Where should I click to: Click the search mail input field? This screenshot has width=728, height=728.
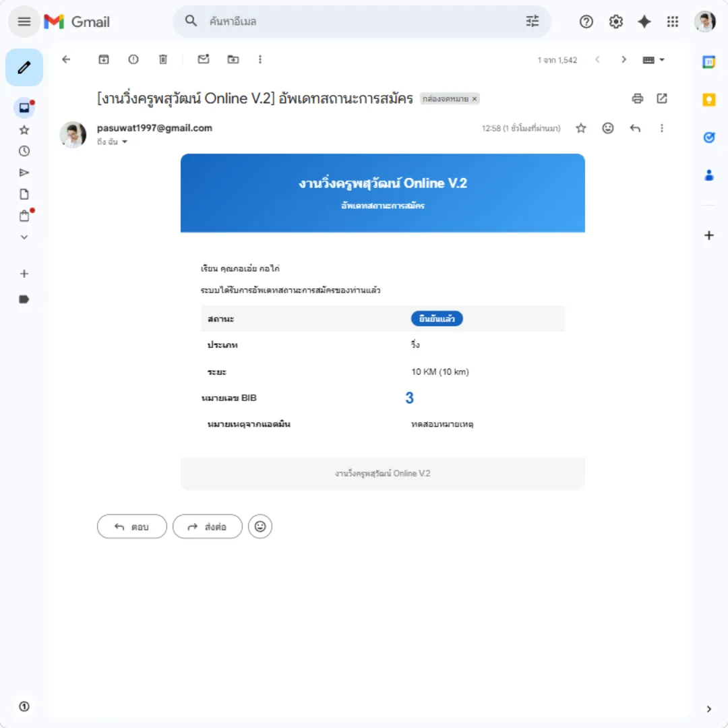coord(362,22)
